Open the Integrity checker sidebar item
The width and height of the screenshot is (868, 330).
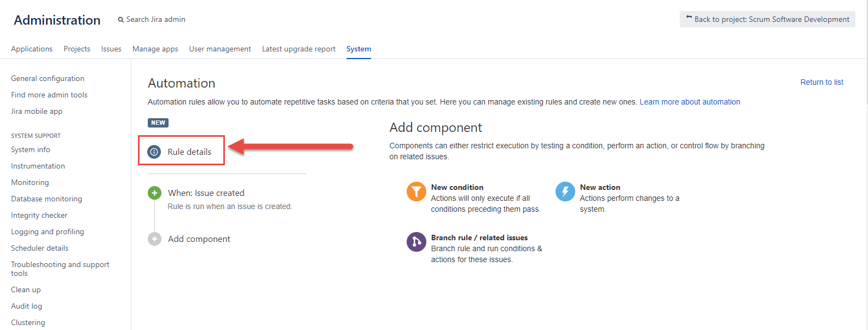pos(39,215)
